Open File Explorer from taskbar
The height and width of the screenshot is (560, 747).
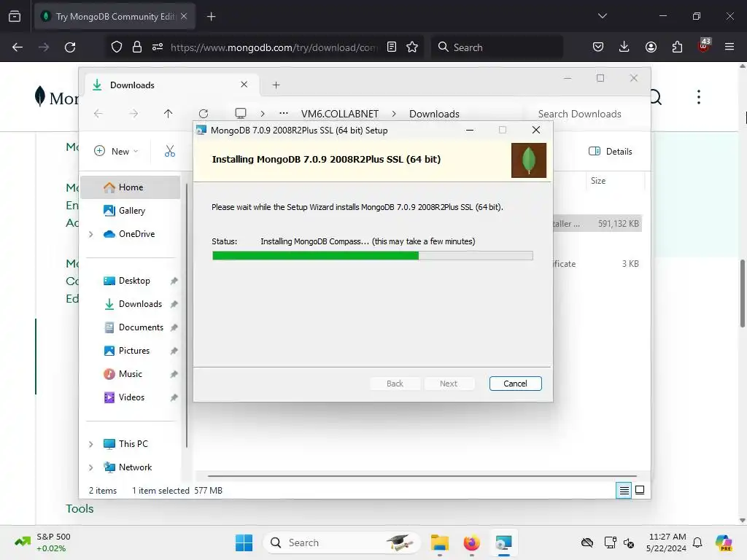[x=440, y=542]
